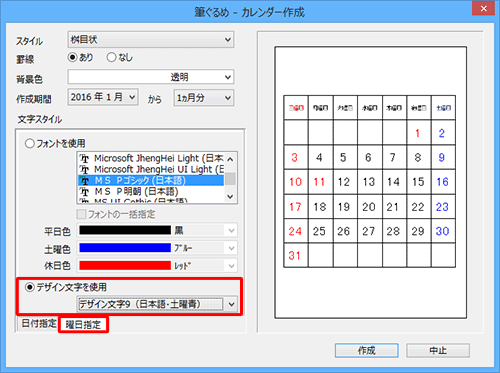Switch to the 曜日指定 tab

coord(83,325)
